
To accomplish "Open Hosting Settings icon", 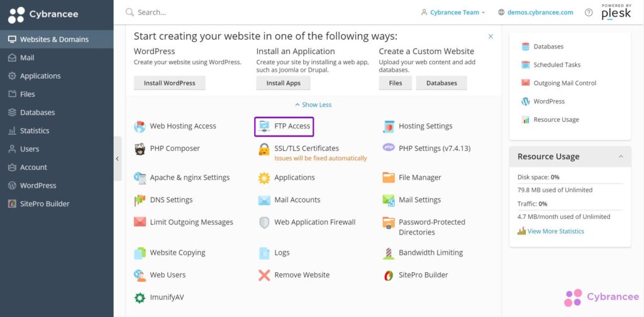I will 389,126.
